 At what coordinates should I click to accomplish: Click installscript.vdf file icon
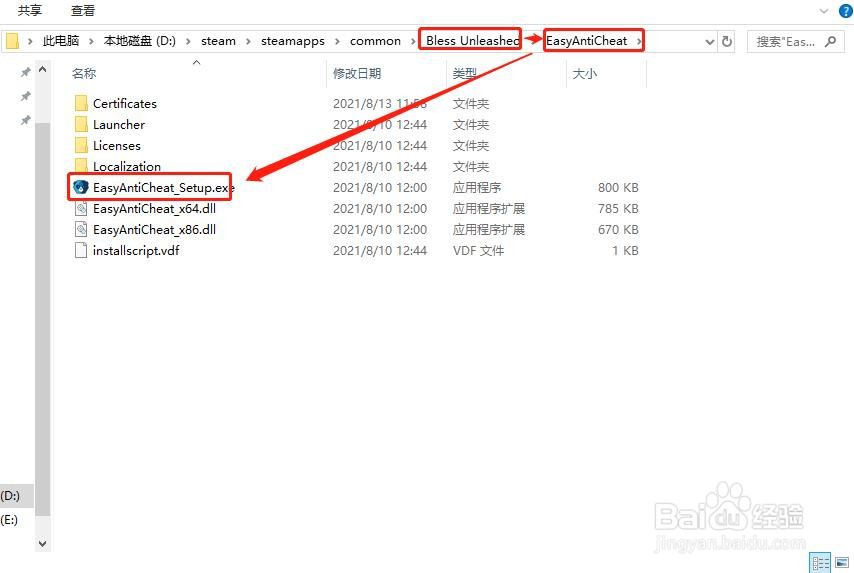pos(81,251)
